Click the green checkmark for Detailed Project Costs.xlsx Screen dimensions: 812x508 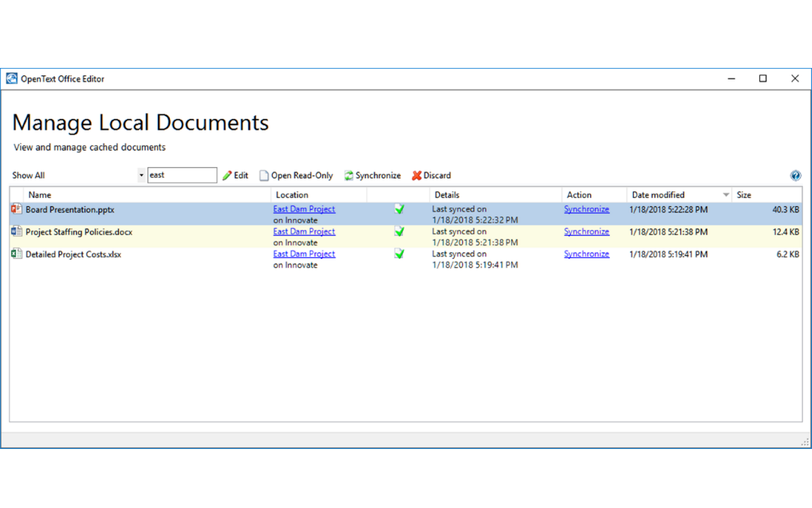pyautogui.click(x=399, y=254)
